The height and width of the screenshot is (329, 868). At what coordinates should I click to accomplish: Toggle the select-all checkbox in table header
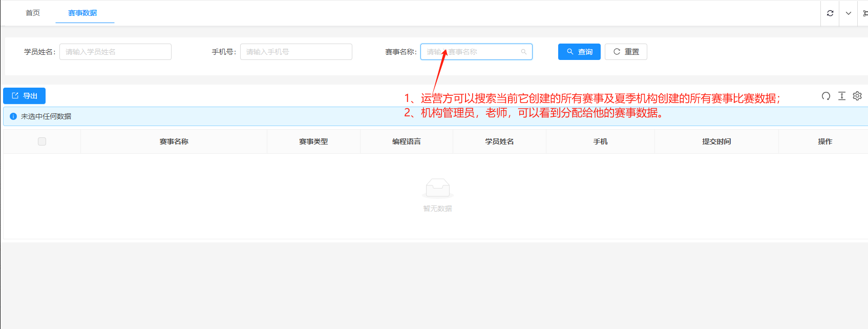point(42,141)
